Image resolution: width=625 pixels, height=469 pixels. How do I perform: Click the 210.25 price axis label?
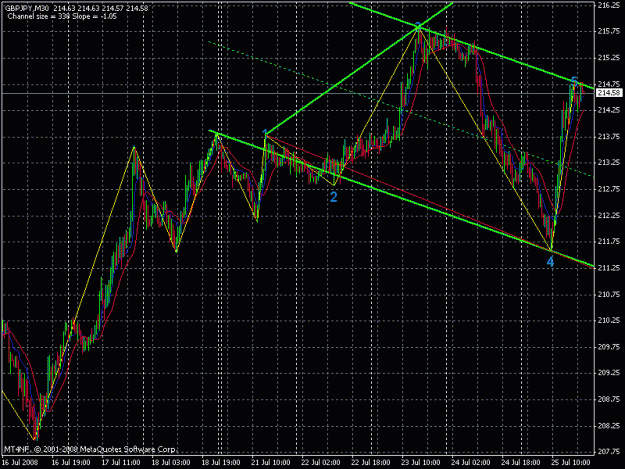click(x=609, y=320)
